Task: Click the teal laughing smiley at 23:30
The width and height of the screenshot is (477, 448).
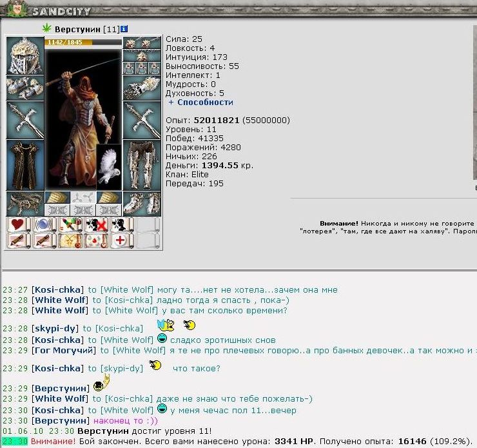Action: [x=162, y=409]
